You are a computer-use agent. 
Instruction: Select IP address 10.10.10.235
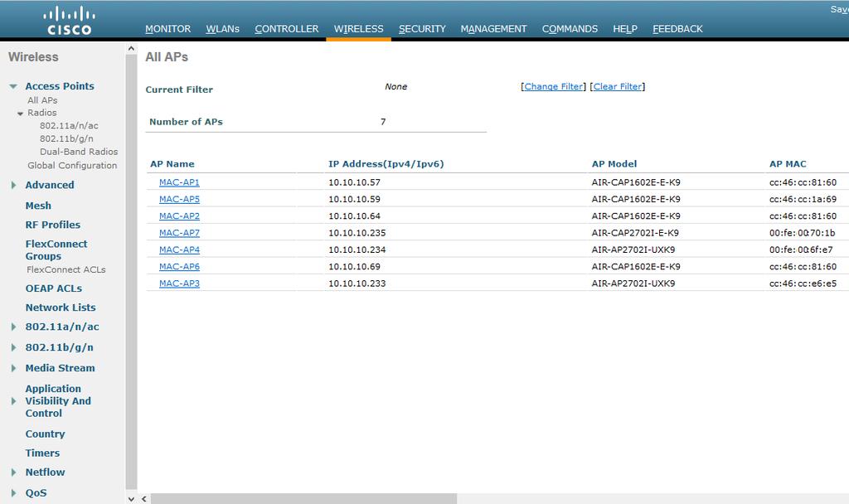pyautogui.click(x=357, y=233)
